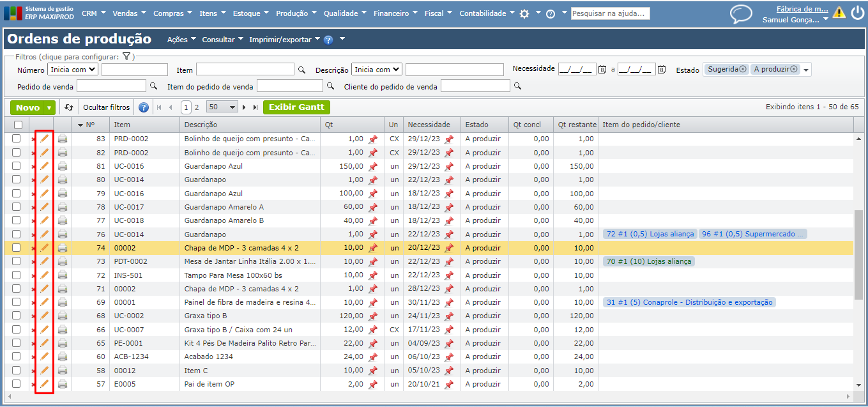Viewport: 868px width, 407px height.
Task: Click the power logout icon
Action: click(857, 13)
